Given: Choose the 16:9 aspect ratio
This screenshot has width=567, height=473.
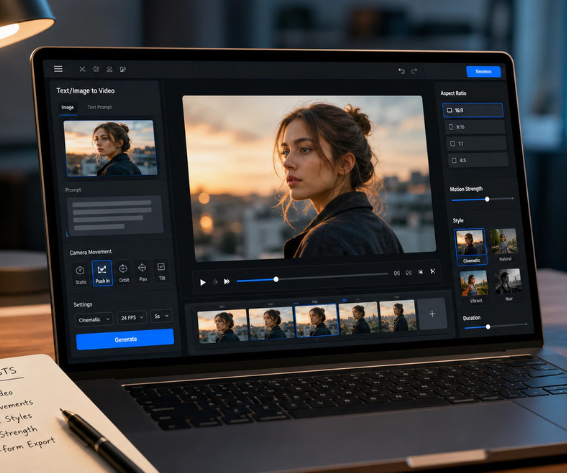Looking at the screenshot, I should pos(473,110).
